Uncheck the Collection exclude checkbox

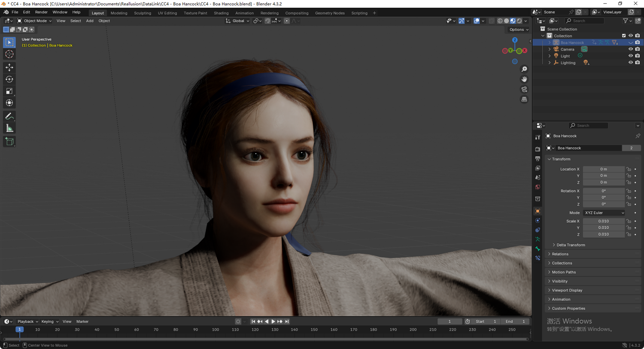coord(624,36)
